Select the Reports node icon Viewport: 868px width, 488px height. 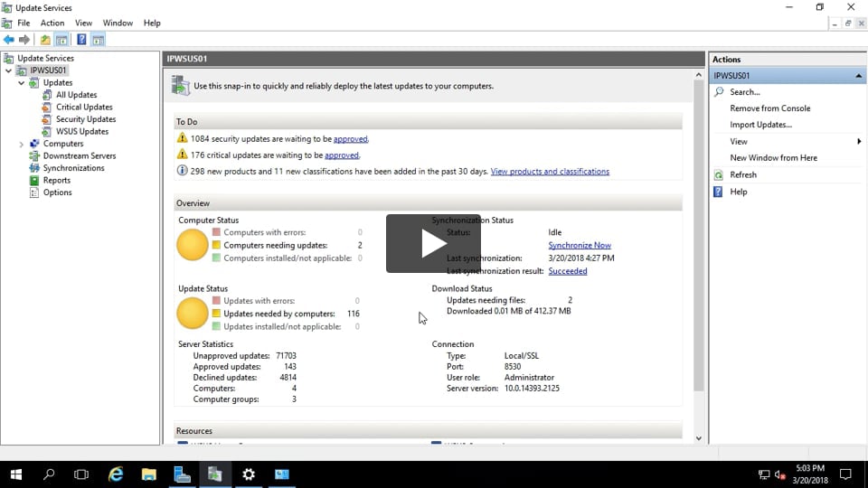[x=35, y=181]
